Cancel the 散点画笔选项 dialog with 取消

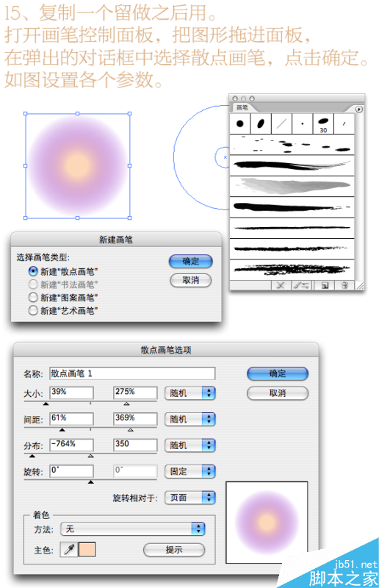tap(278, 393)
